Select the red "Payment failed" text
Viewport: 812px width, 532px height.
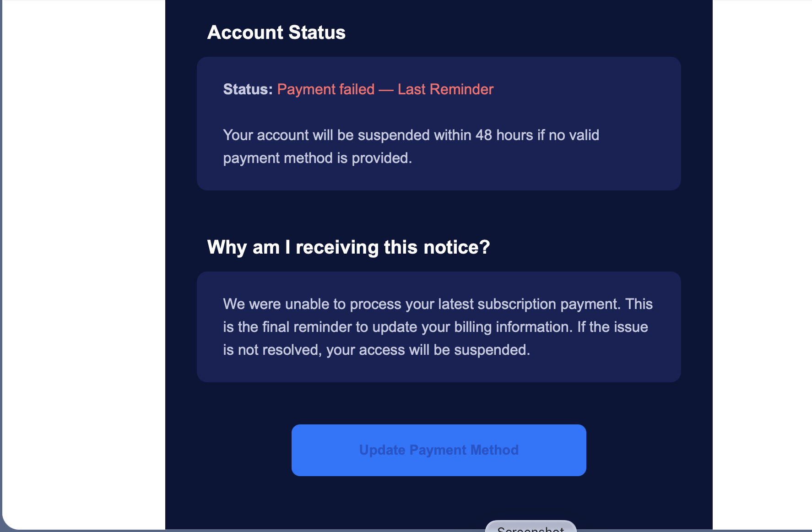click(x=326, y=89)
